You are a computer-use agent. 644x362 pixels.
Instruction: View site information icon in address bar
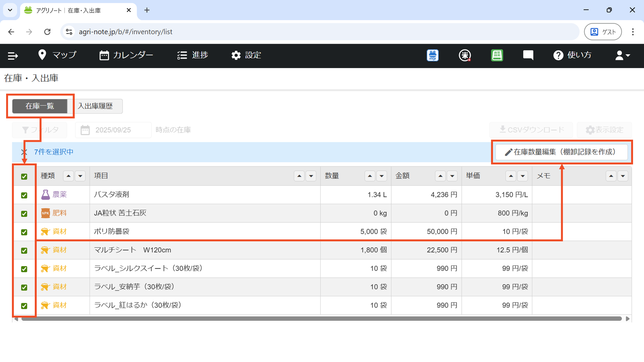69,32
